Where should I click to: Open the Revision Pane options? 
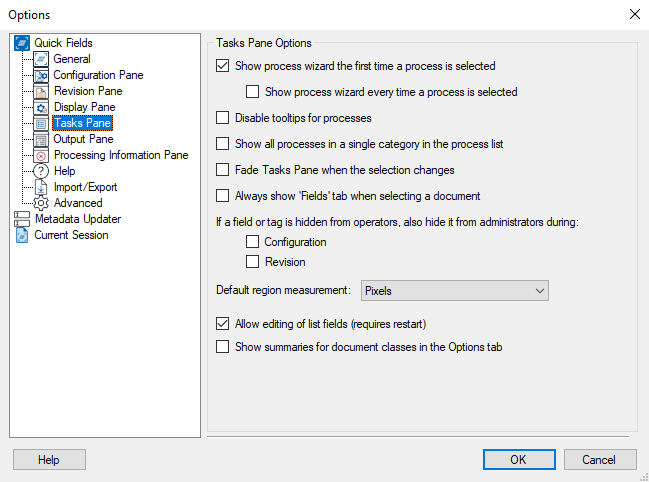click(88, 91)
